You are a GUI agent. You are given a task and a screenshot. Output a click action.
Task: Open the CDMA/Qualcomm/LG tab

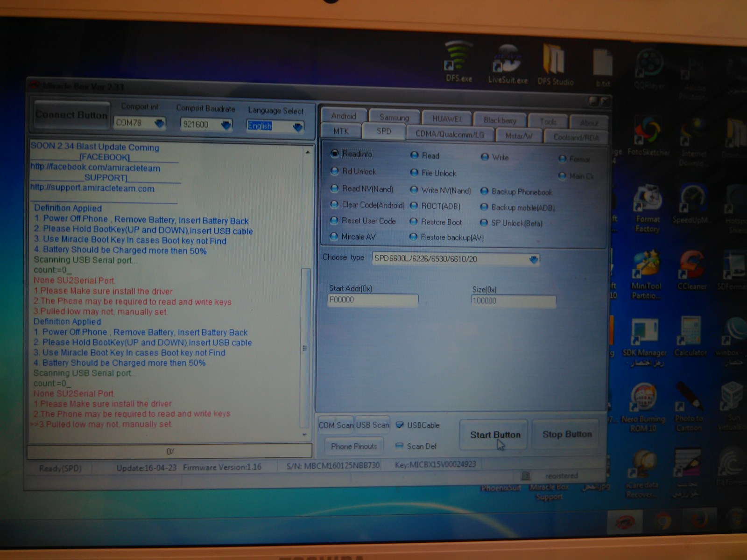pyautogui.click(x=450, y=134)
